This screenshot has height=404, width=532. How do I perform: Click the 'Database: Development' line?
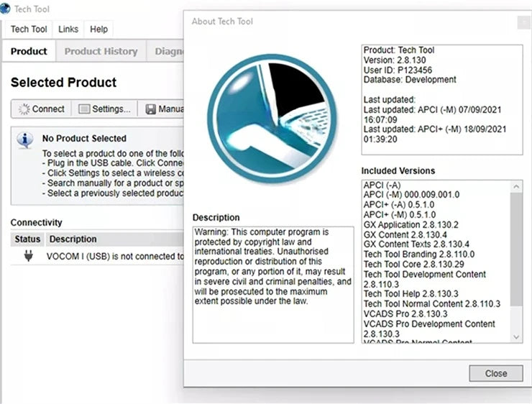pyautogui.click(x=410, y=80)
